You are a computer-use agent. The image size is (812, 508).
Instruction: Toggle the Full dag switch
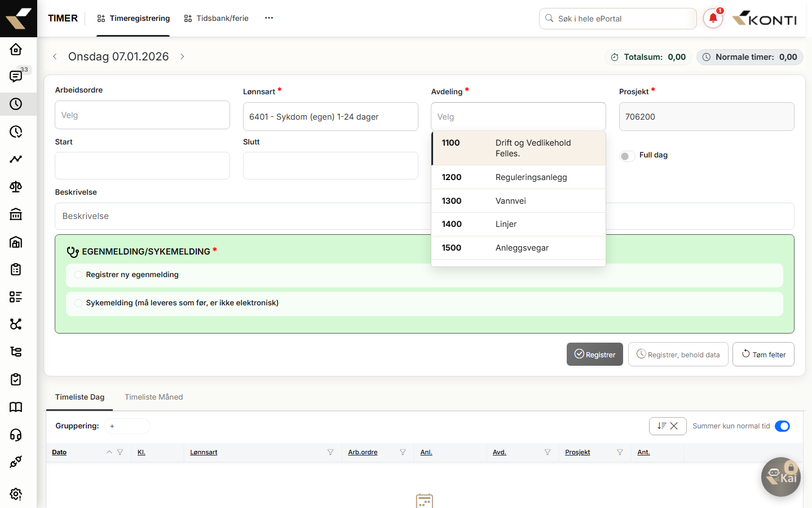627,156
